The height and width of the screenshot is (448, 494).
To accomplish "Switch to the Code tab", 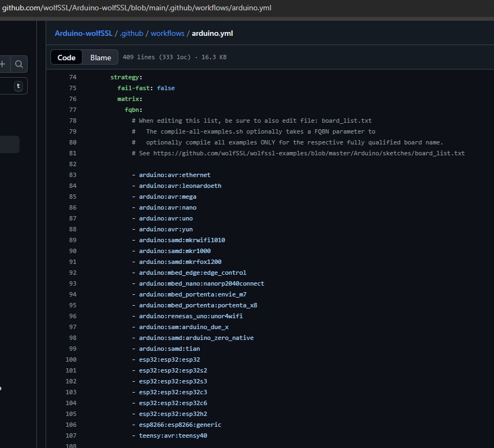I will pyautogui.click(x=66, y=58).
